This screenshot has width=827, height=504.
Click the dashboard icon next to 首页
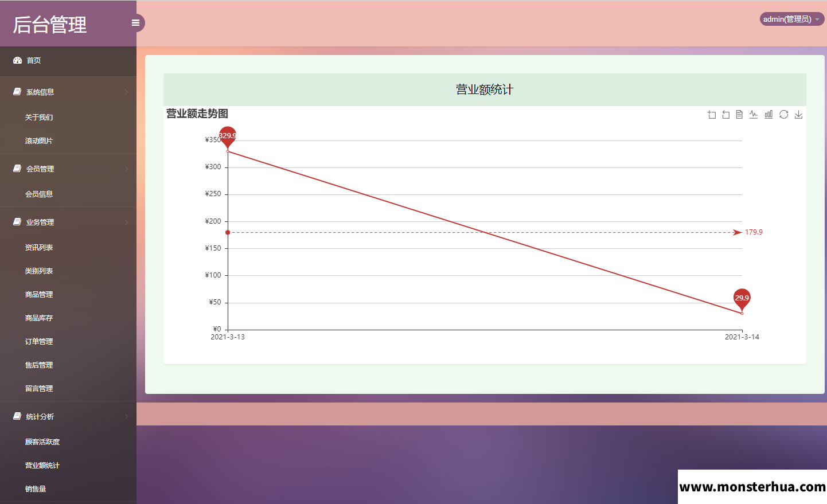pos(17,60)
